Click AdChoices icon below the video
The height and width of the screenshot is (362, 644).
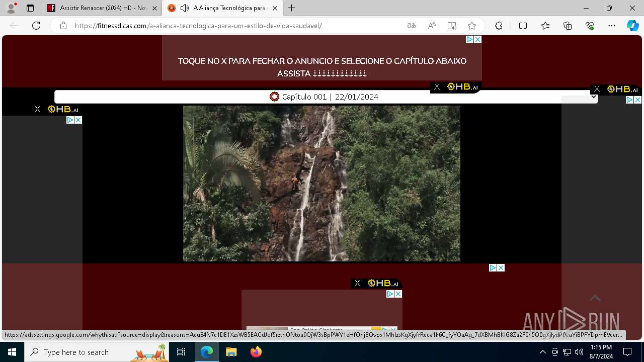point(493,267)
